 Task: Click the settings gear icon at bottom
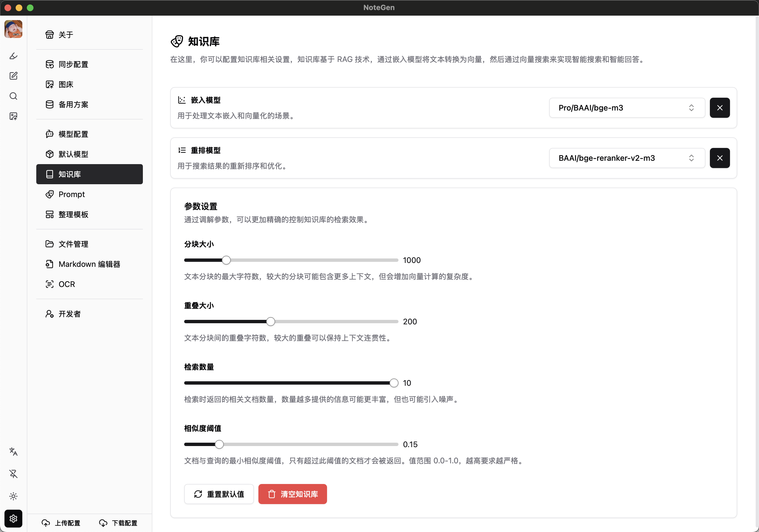[x=13, y=518]
